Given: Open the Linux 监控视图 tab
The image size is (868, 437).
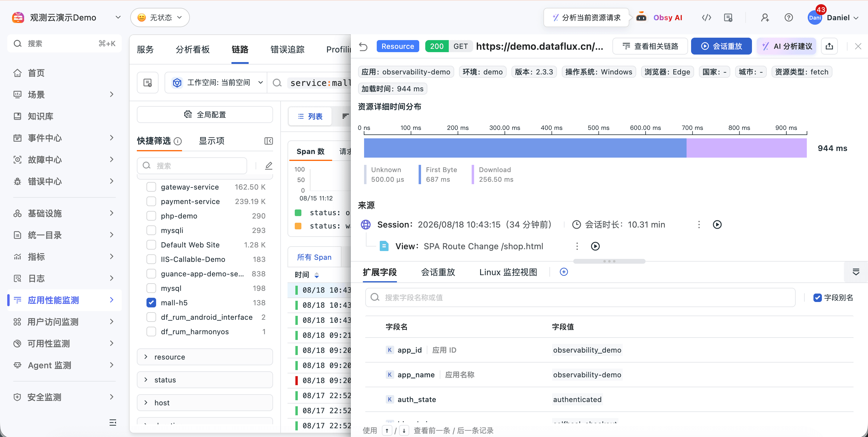Looking at the screenshot, I should tap(508, 272).
